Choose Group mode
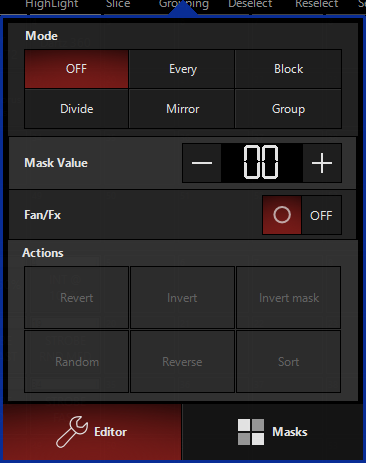Viewport: 366px width, 463px height. click(x=288, y=109)
